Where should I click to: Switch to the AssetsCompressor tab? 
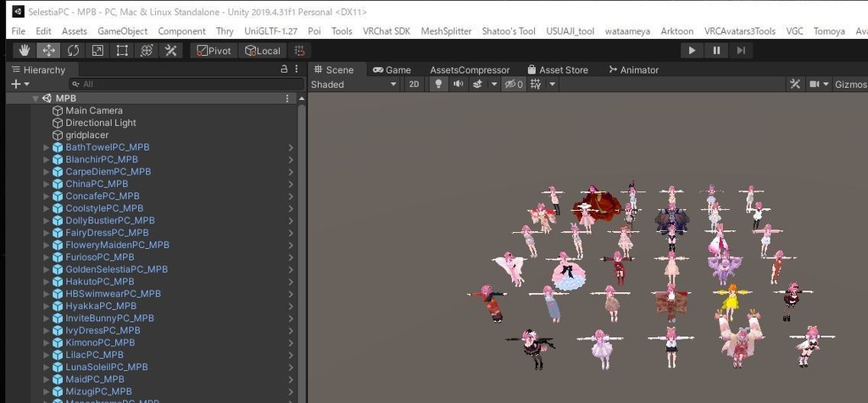pos(470,69)
